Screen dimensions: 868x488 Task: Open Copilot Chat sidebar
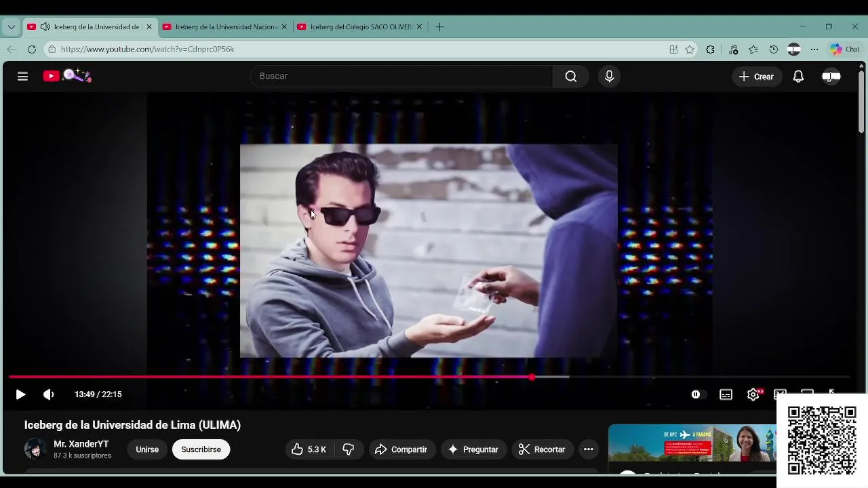(x=845, y=49)
